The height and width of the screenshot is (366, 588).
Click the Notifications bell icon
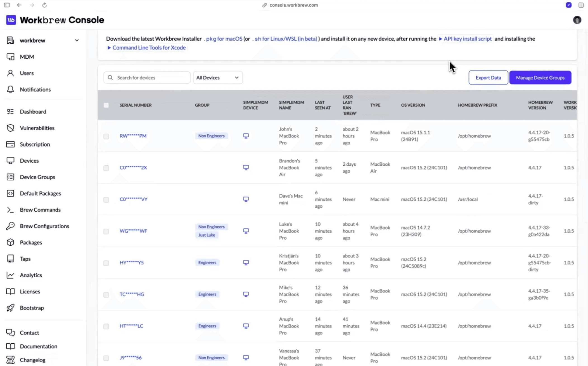10,90
